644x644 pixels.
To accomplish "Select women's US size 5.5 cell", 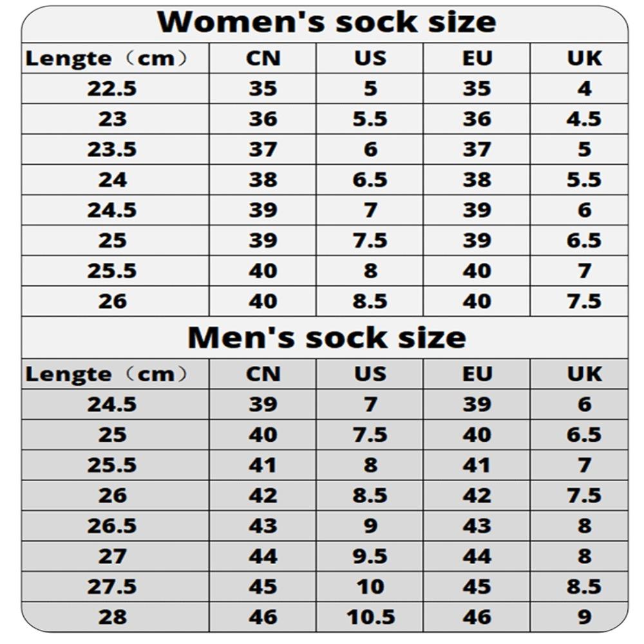I will point(370,119).
